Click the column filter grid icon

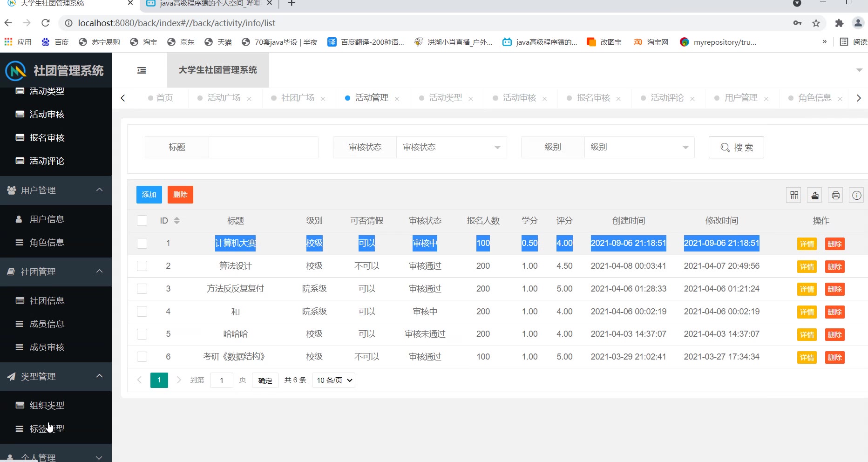(794, 195)
